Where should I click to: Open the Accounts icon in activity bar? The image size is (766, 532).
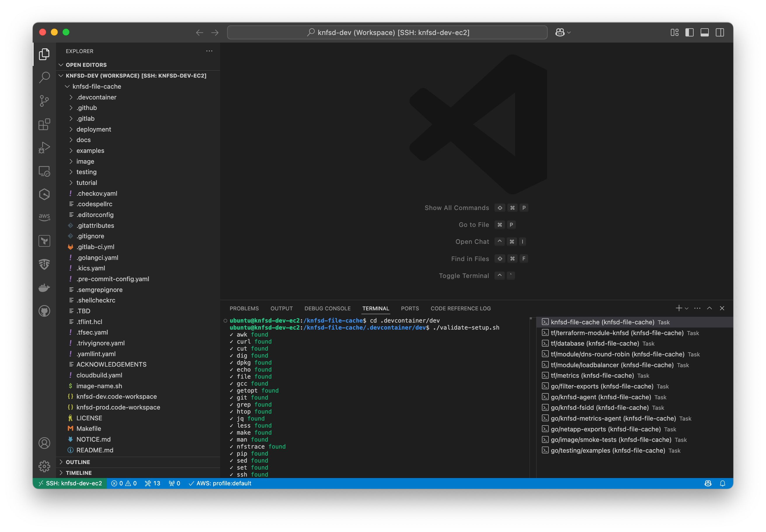click(x=44, y=443)
